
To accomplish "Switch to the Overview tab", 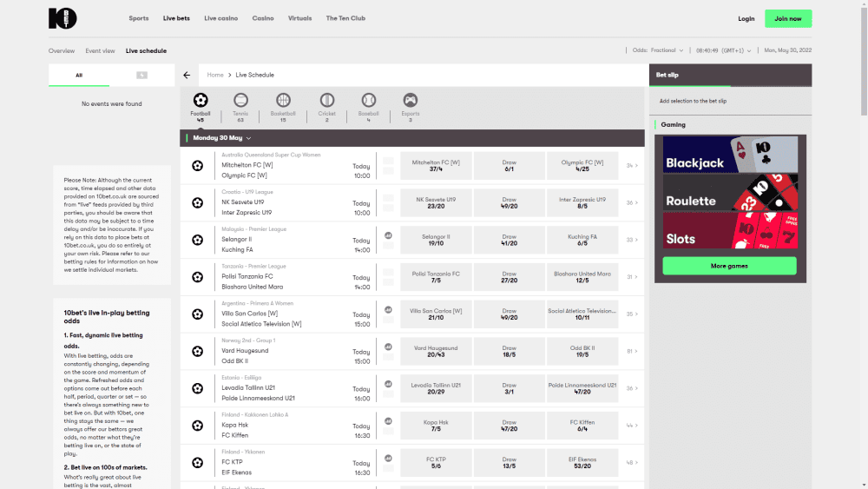I will [62, 51].
